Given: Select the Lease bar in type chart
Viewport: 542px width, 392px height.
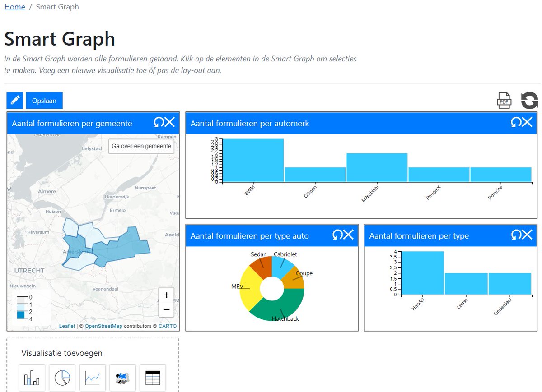Looking at the screenshot, I should (466, 284).
